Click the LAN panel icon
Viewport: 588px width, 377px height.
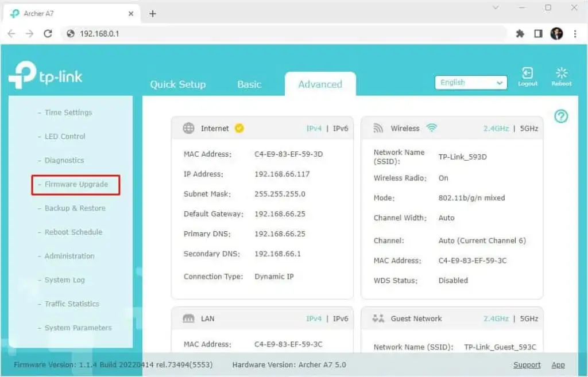click(189, 318)
